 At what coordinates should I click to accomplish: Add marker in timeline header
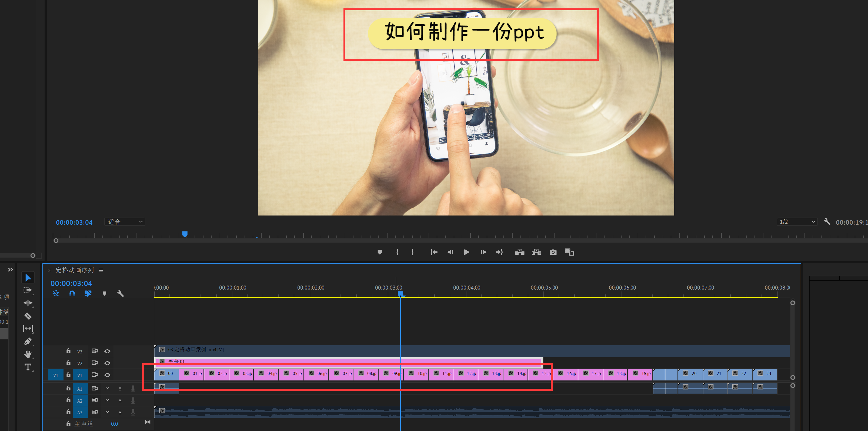pyautogui.click(x=105, y=293)
